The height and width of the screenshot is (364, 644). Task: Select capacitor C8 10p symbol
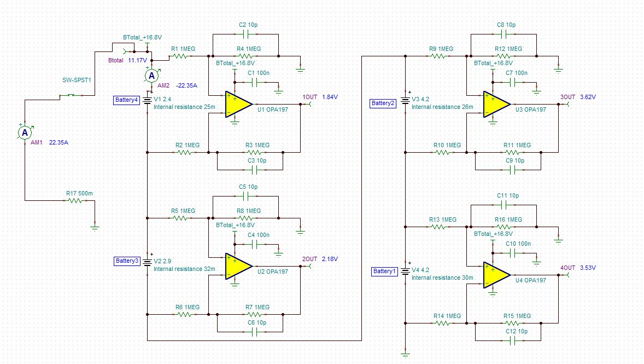(x=504, y=34)
